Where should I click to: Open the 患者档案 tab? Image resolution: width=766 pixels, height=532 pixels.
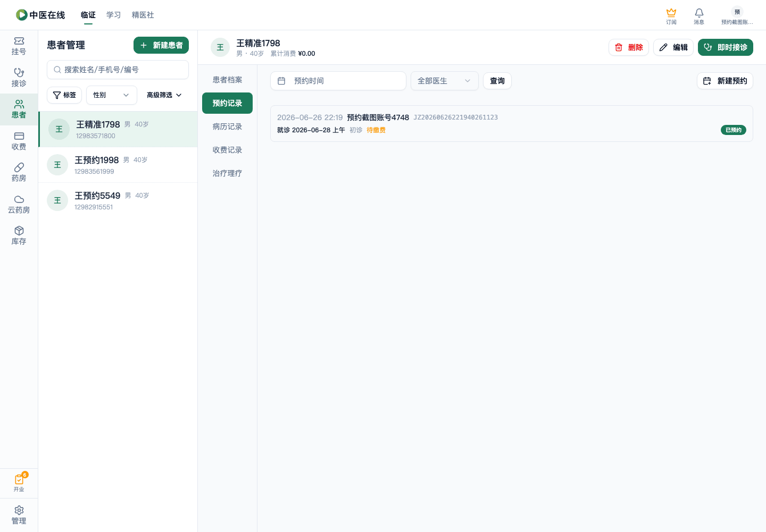click(227, 80)
